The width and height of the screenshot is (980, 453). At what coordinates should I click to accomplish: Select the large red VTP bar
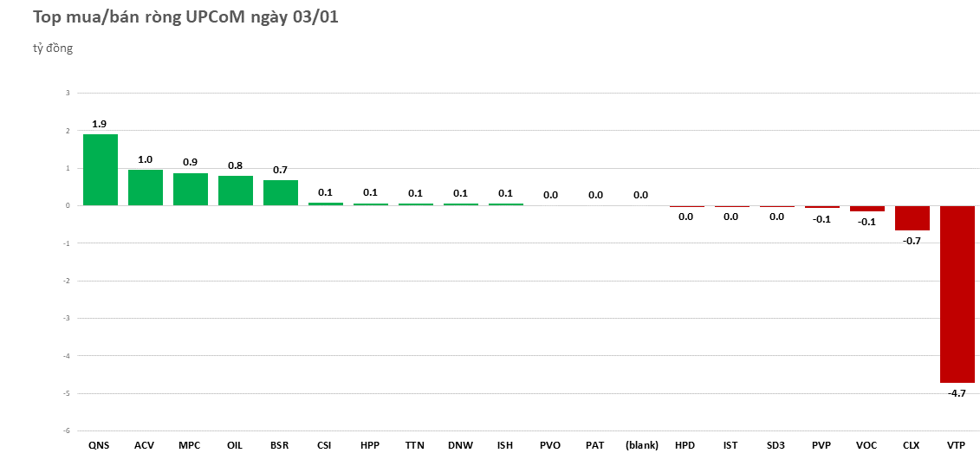coord(957,294)
